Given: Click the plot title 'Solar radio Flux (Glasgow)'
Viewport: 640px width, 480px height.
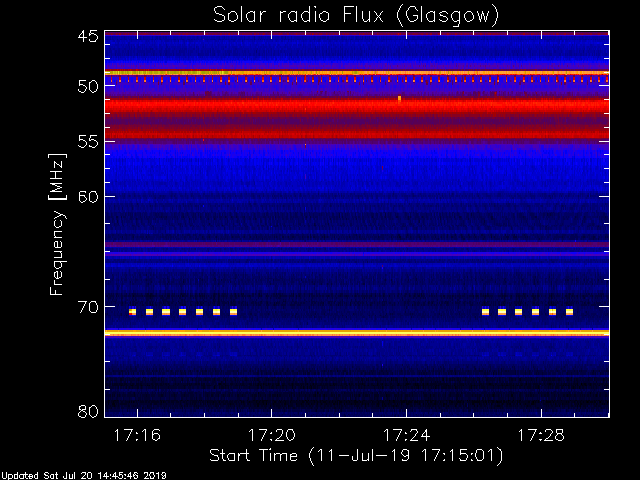Looking at the screenshot, I should [356, 16].
